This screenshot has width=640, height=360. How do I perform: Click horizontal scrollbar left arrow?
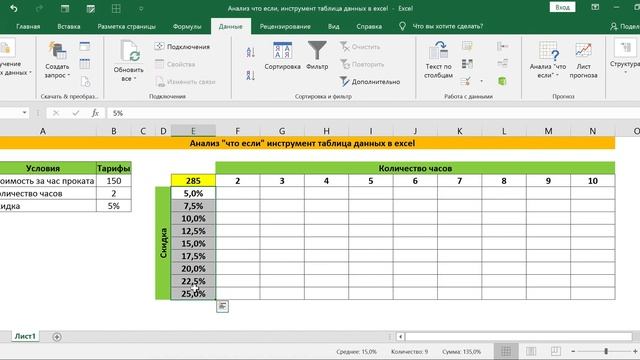(400, 337)
